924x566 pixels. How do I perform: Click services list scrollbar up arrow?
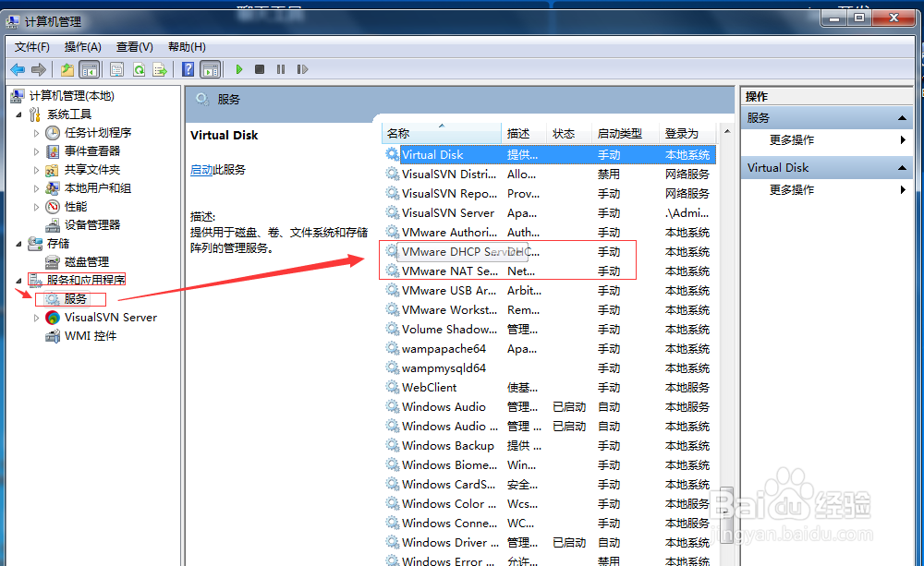[727, 131]
